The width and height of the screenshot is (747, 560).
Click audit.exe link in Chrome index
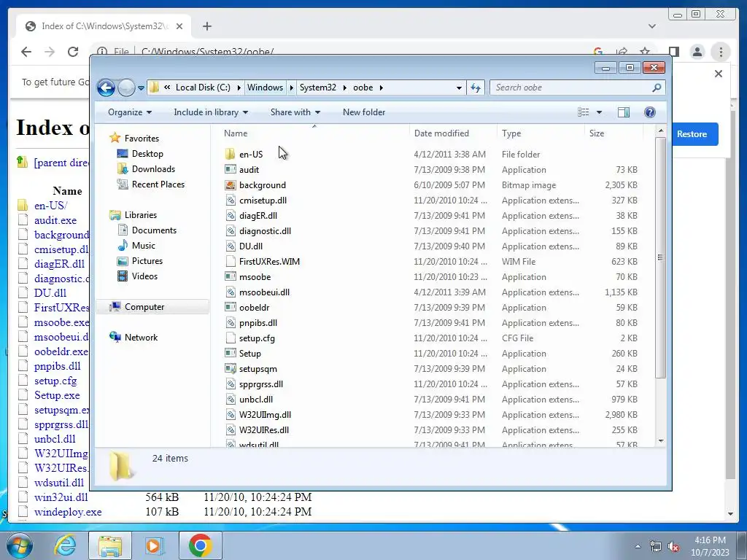(x=55, y=220)
